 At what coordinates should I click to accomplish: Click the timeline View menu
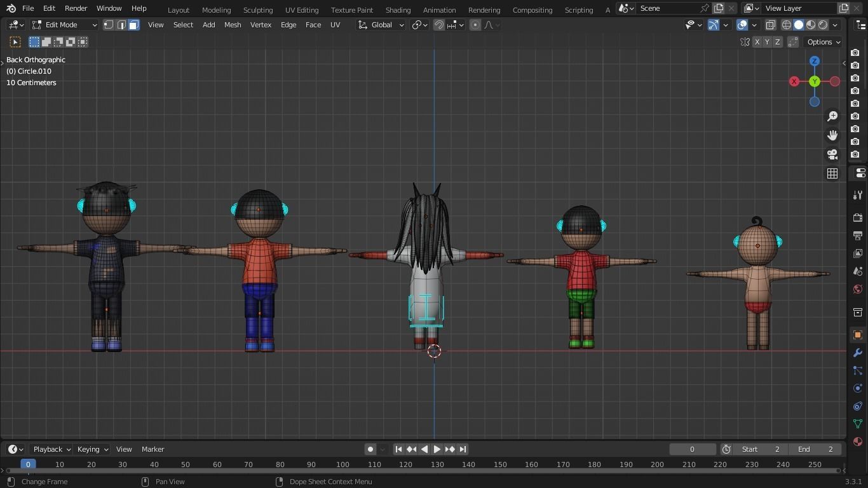click(x=124, y=449)
